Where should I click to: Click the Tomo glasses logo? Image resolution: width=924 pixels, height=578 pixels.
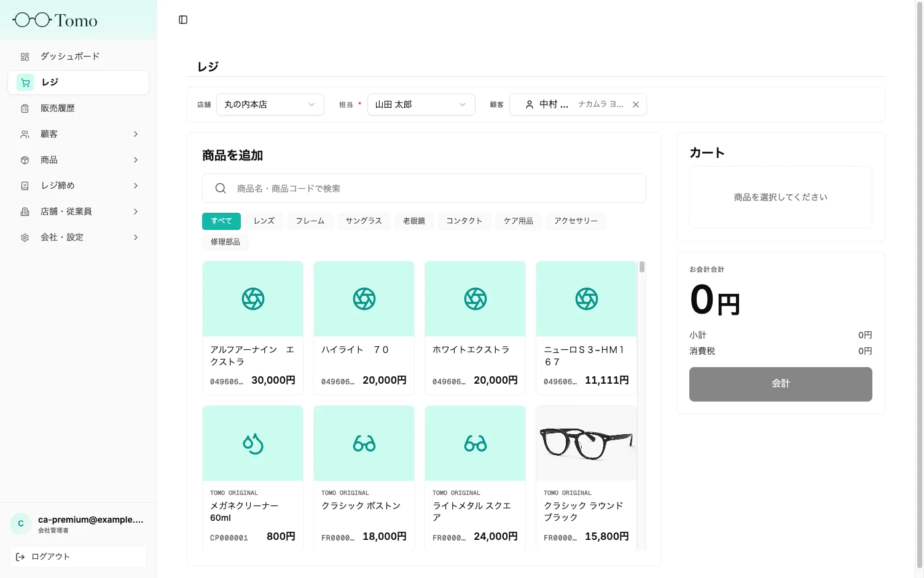(x=55, y=20)
